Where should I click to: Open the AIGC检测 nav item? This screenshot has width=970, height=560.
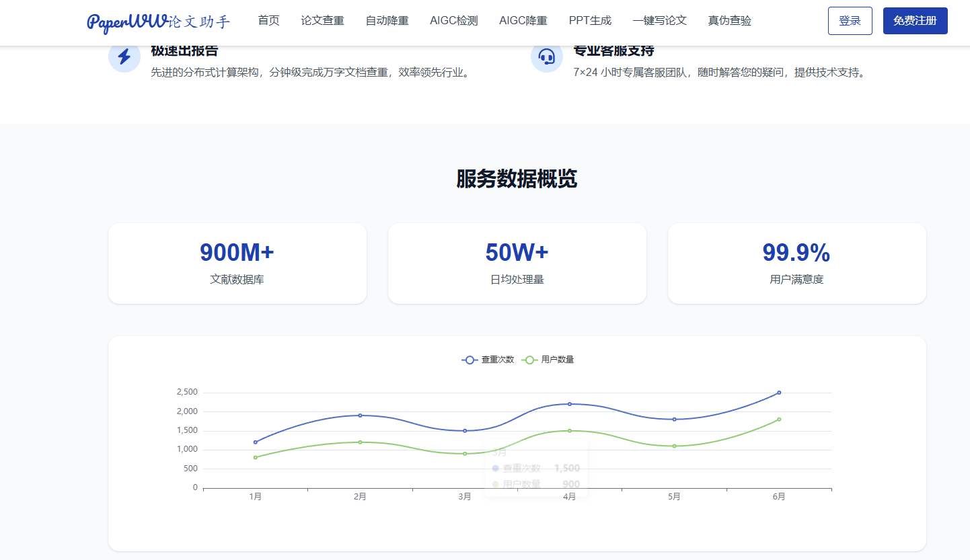pyautogui.click(x=454, y=21)
